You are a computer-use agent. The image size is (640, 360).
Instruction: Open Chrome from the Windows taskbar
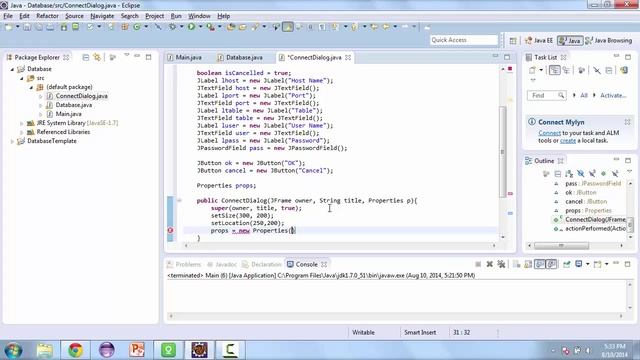coord(76,350)
